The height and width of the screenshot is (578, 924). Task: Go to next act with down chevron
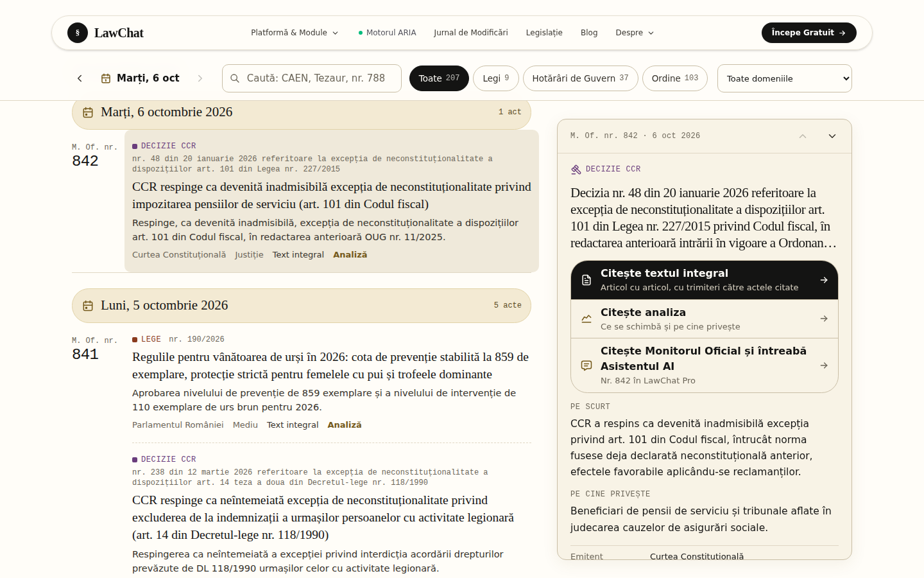(832, 136)
